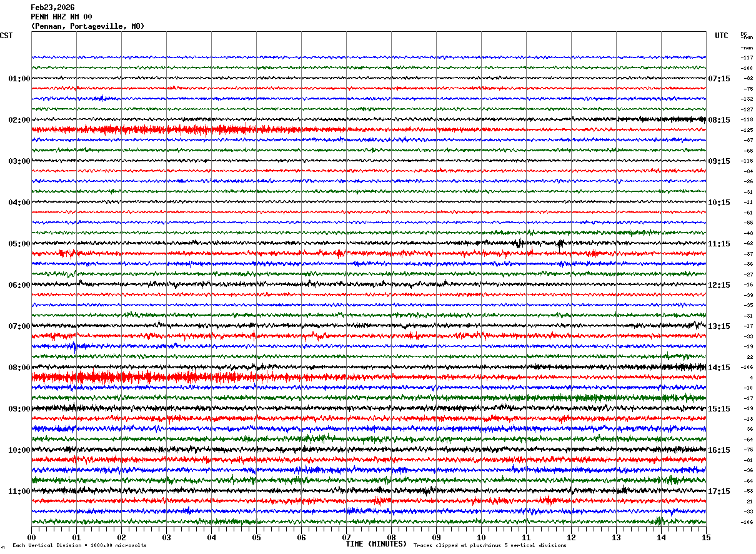
Task: Click the 'Traces clipped at plus/minus 5 vertical divisions' note
Action: [x=490, y=545]
